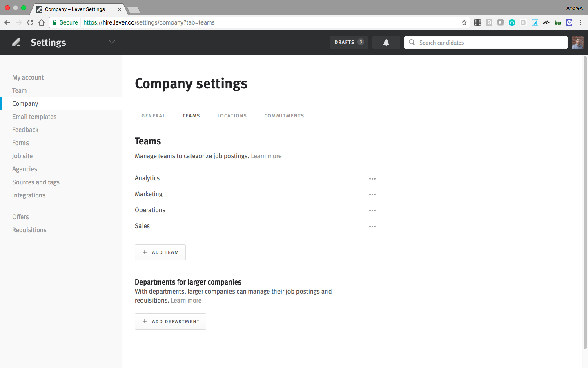Open the notifications bell
The image size is (588, 368).
[x=386, y=43]
